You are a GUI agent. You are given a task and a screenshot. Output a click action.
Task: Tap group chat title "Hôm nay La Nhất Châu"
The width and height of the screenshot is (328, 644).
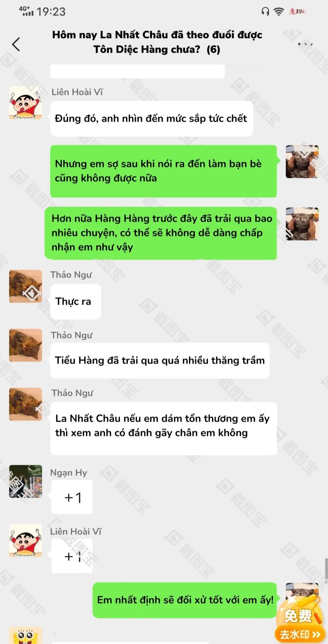point(157,42)
